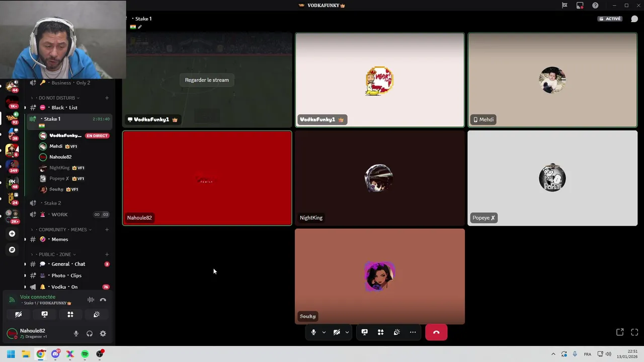Launch activity from sidebar voice panel

click(70, 314)
